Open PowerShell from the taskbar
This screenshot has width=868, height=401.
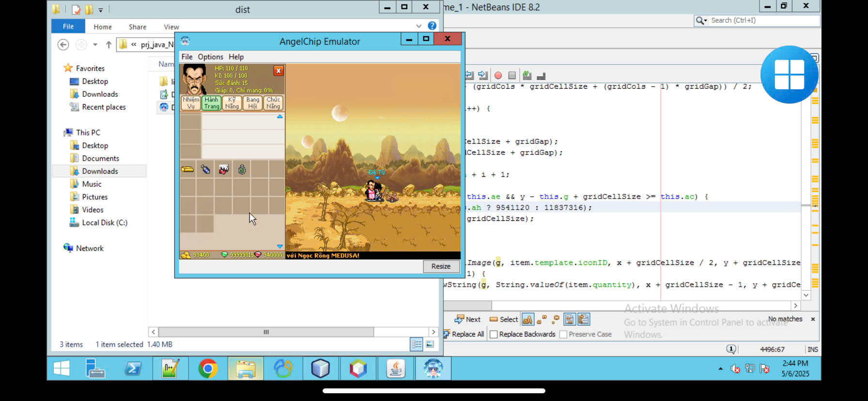[x=133, y=369]
